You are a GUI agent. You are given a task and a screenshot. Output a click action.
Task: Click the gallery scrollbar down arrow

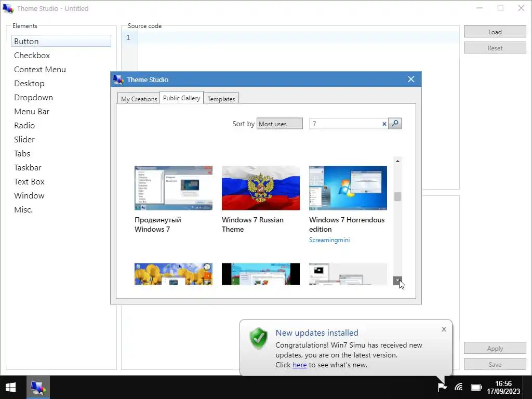click(x=397, y=281)
